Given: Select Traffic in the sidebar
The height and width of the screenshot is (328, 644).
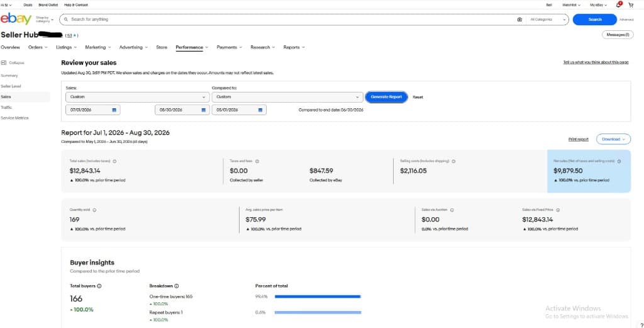Looking at the screenshot, I should [x=6, y=107].
